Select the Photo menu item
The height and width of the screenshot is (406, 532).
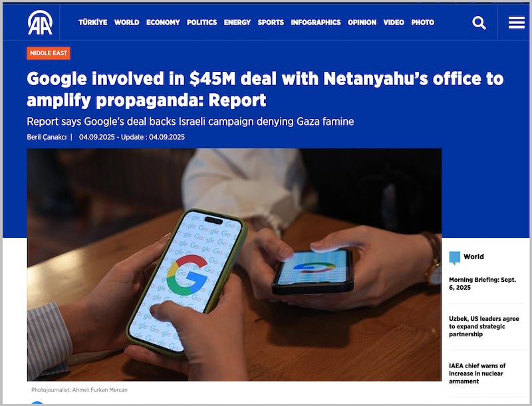423,23
